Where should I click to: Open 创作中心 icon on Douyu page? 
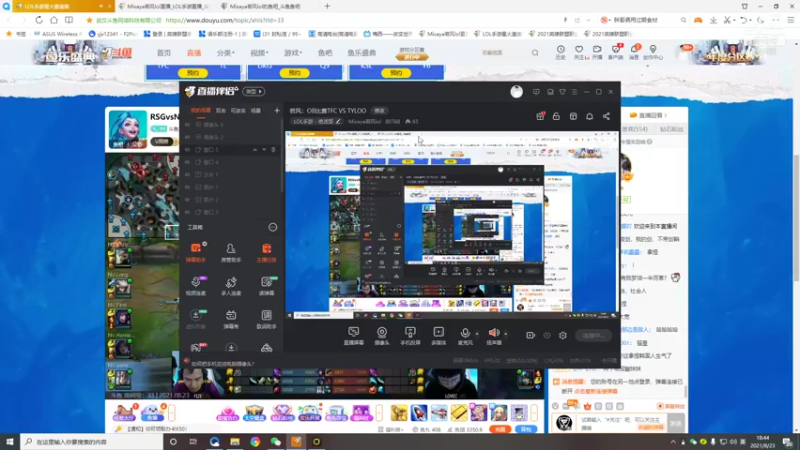pyautogui.click(x=653, y=52)
